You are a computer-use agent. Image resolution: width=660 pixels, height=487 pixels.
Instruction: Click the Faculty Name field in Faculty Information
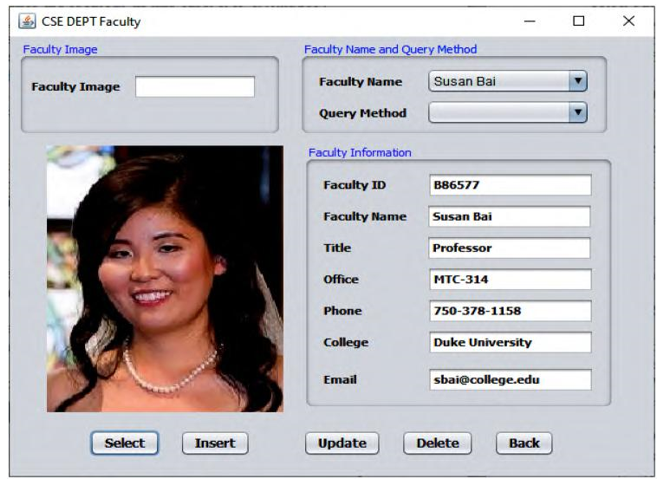[x=509, y=216]
